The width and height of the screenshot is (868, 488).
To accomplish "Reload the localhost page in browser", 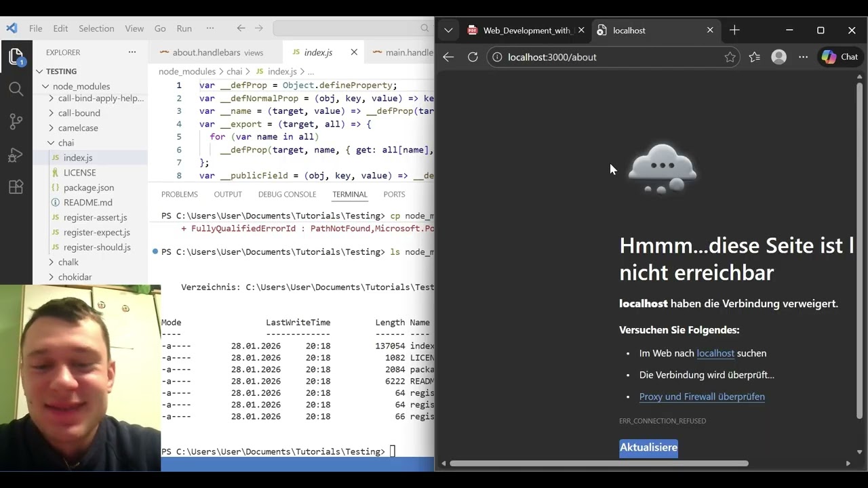I will pos(473,57).
